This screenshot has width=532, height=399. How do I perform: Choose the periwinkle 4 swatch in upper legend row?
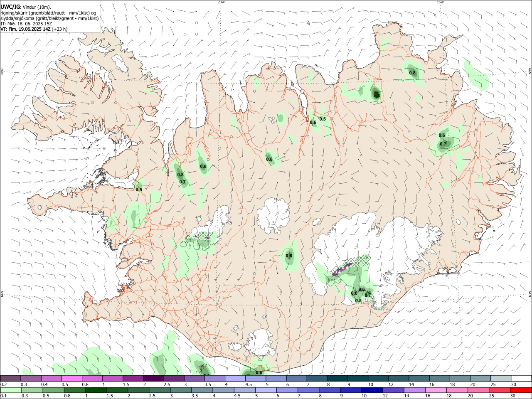[x=235, y=379]
